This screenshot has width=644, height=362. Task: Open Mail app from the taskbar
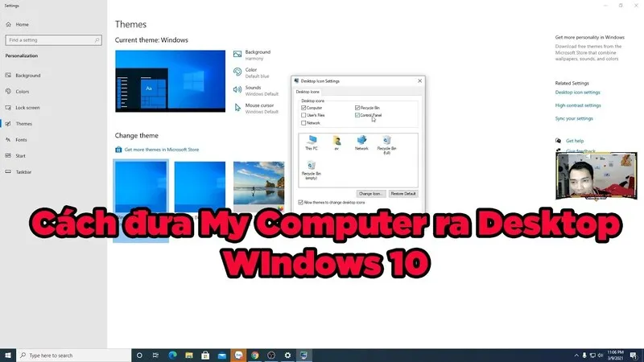click(222, 356)
